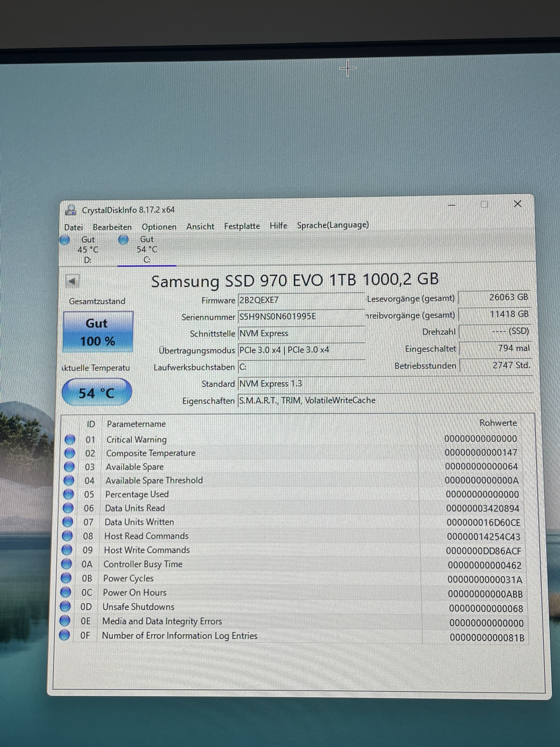Click status orb for Error Information Log Entries

pos(65,635)
